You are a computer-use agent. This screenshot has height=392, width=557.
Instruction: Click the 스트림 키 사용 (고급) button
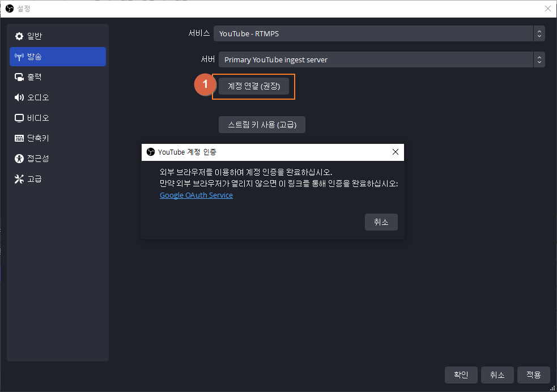tap(262, 125)
